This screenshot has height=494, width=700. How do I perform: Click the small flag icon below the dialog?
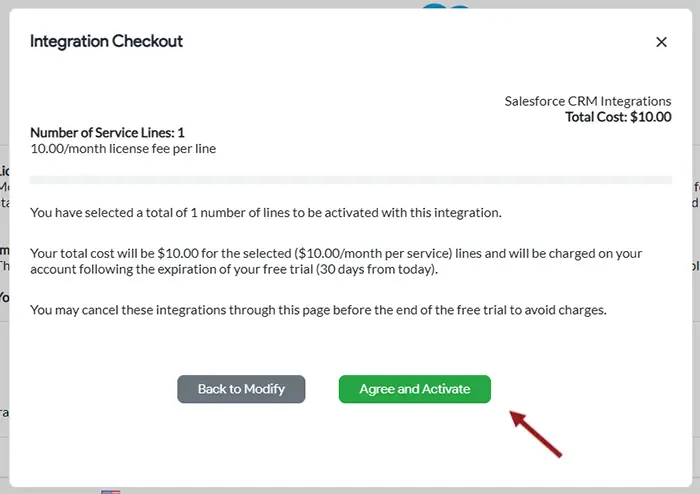click(x=110, y=491)
